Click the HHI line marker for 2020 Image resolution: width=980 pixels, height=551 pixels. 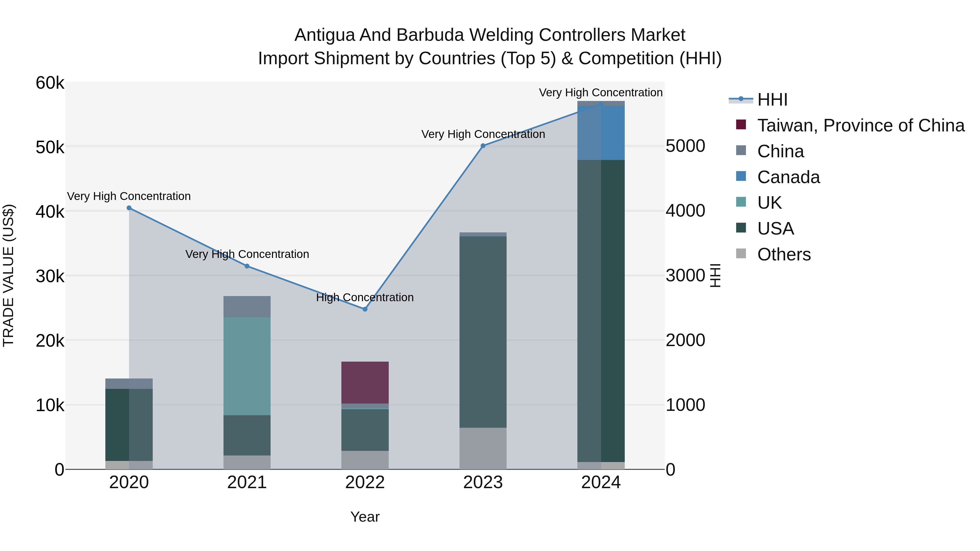pos(129,208)
